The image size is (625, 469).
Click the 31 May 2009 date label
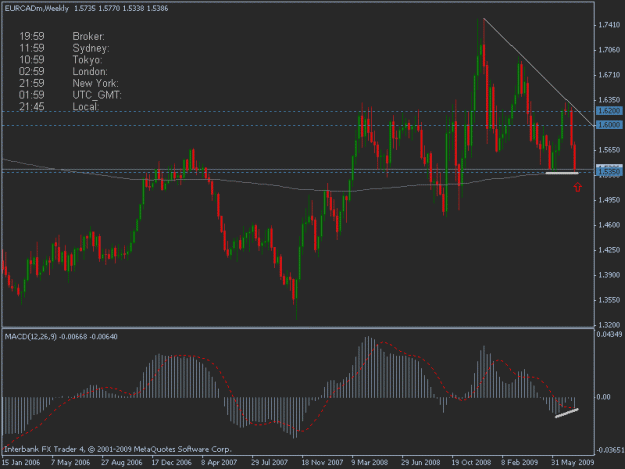[572, 463]
